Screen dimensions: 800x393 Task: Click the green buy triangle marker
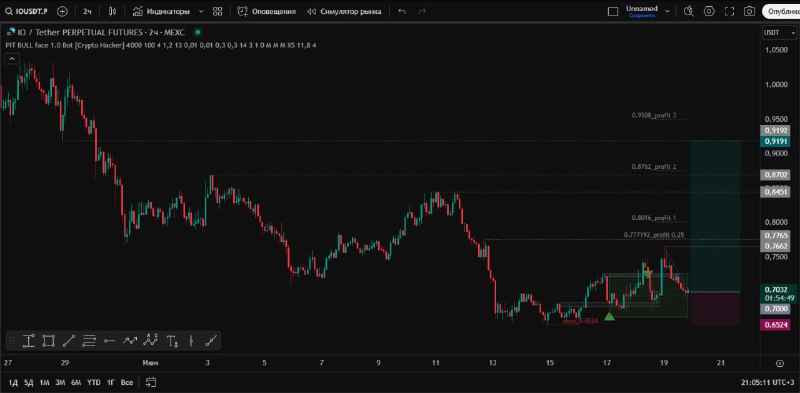pos(609,316)
